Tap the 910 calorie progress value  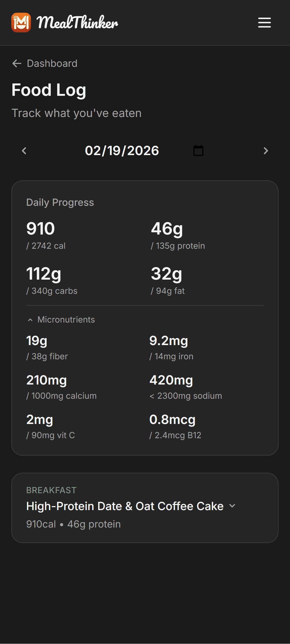40,228
